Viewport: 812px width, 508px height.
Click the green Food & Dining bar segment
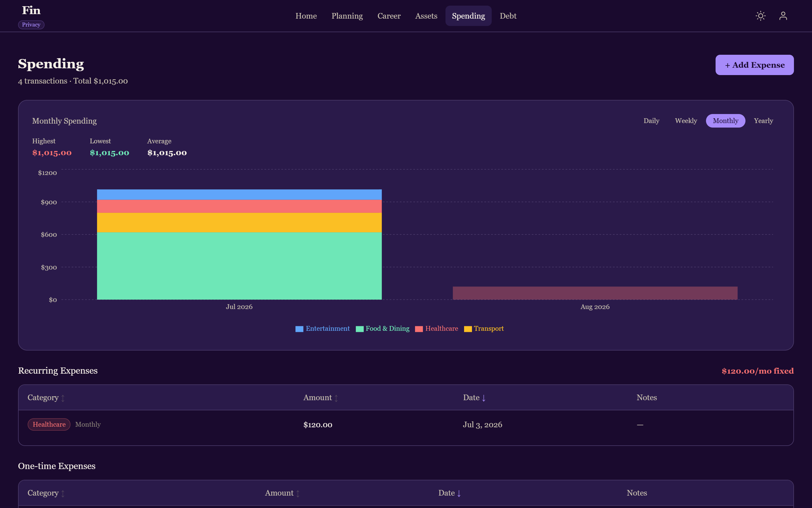tap(239, 266)
